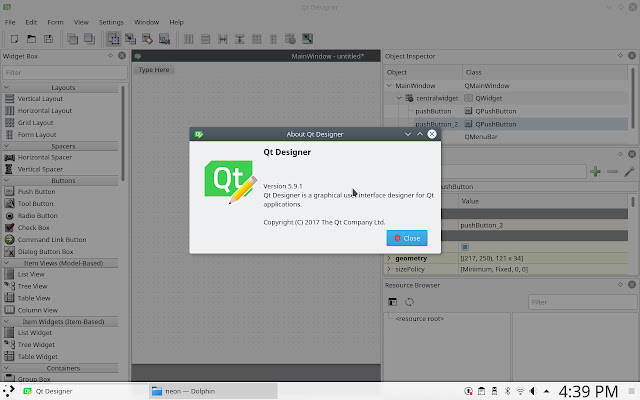Collapse MainWindow node in Object Inspector
Image resolution: width=640 pixels, height=400 pixels.
(389, 85)
